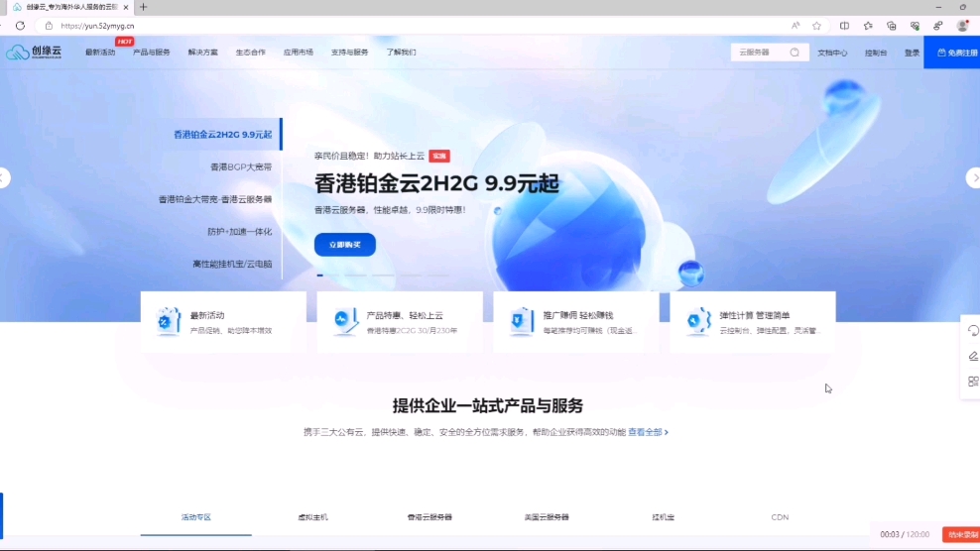Switch to the 挂机宝 product tab

(664, 517)
